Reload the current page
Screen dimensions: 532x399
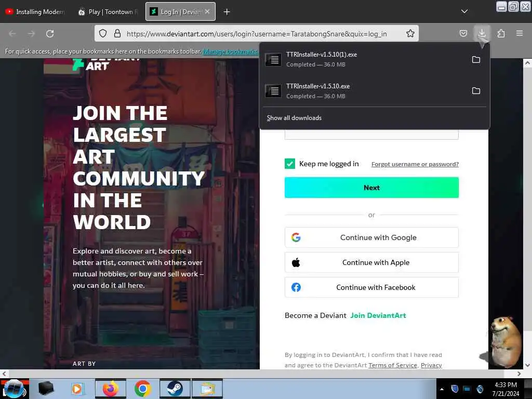50,34
